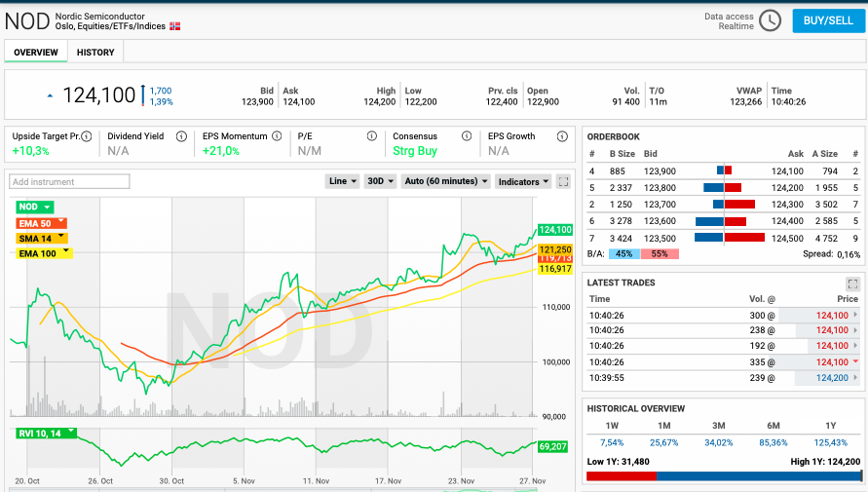Click arrow on 300 @ 124,100 trade row
Viewport: 868px width, 492px height.
(x=855, y=315)
